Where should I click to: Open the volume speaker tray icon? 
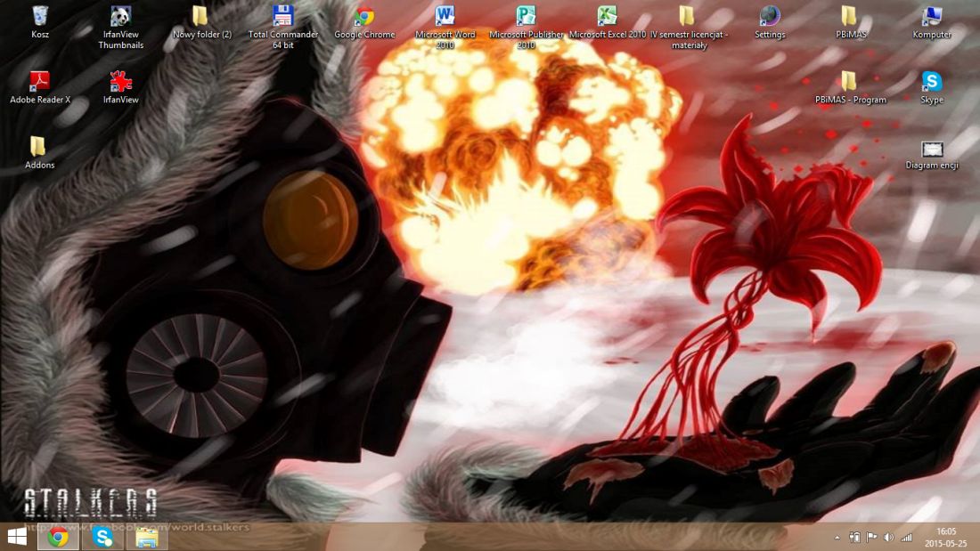point(888,538)
